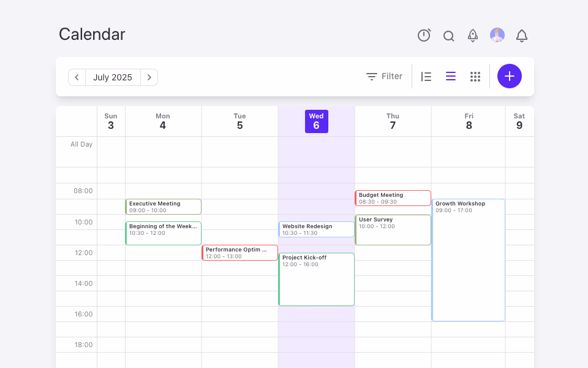Open Performance Optim event on Tuesday
The height and width of the screenshot is (368, 588).
point(239,253)
